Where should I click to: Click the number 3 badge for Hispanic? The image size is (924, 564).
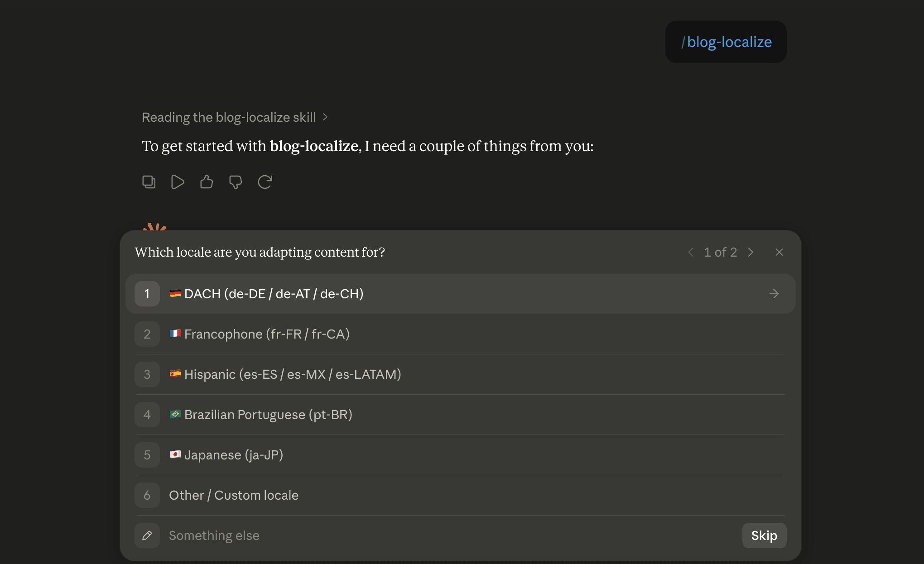147,374
